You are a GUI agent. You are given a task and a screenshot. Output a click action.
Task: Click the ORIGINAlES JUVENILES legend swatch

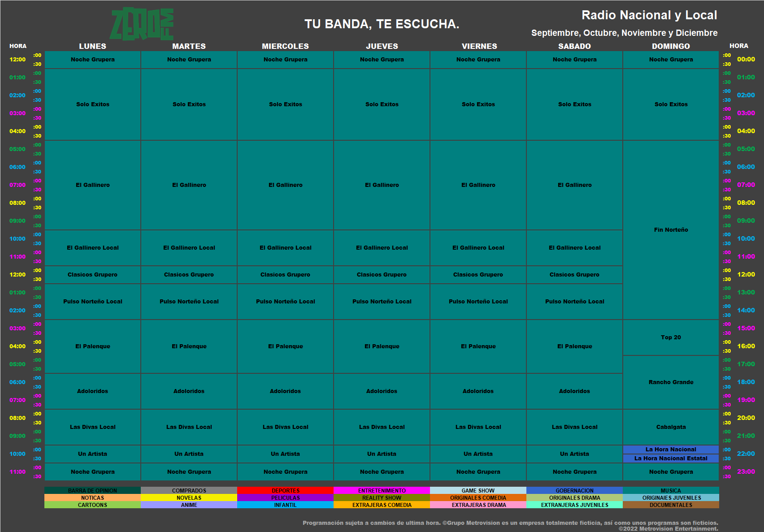coord(671,497)
